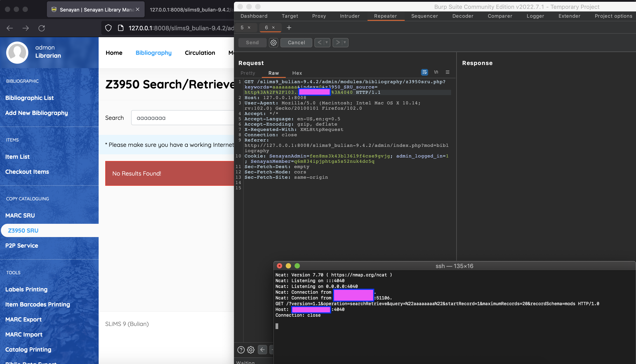
Task: Click the Cancel button in Repeater
Action: tap(296, 42)
